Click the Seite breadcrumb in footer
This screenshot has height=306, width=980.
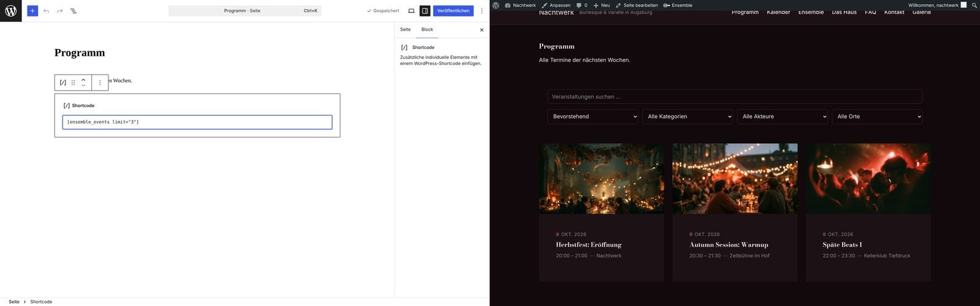[x=14, y=302]
